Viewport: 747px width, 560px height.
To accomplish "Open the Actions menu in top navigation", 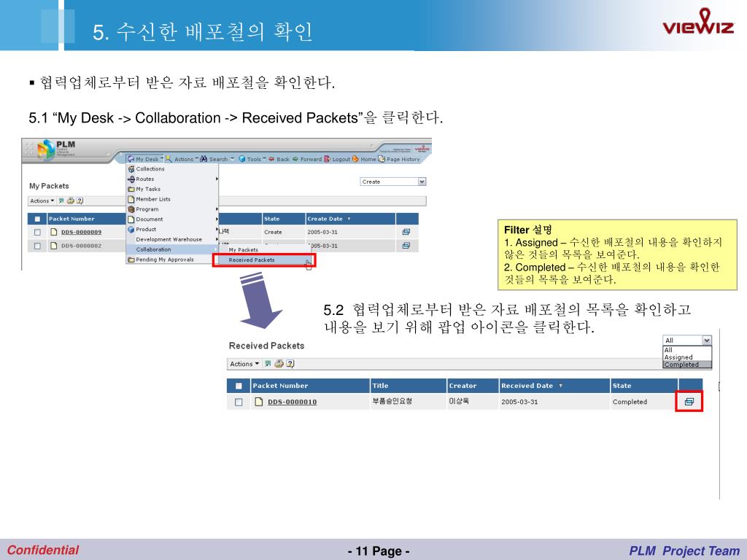I will tap(182, 159).
